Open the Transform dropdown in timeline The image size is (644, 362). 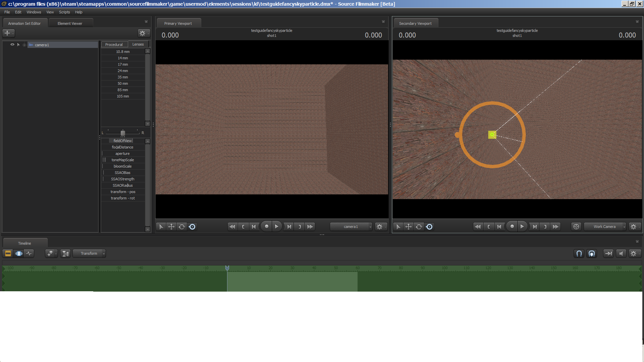(89, 253)
